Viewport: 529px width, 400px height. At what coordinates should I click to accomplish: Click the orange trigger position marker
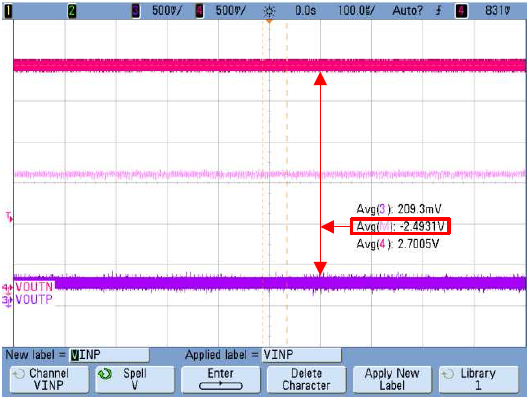tap(269, 22)
